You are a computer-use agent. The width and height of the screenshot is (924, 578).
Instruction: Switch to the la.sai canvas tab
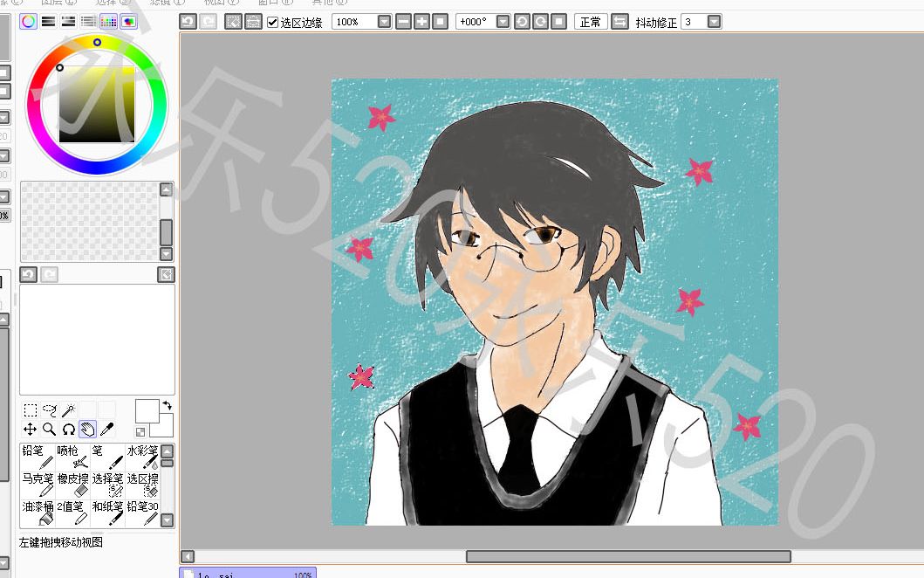click(x=248, y=574)
